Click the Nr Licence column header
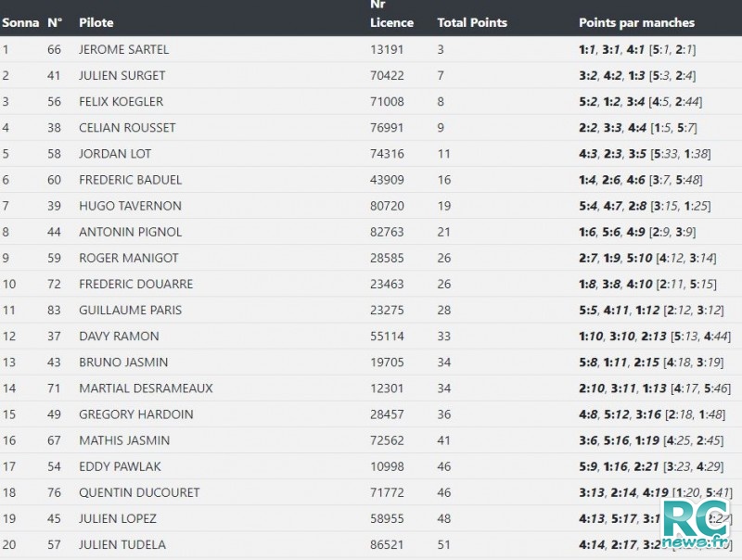This screenshot has width=742, height=560. click(x=391, y=14)
